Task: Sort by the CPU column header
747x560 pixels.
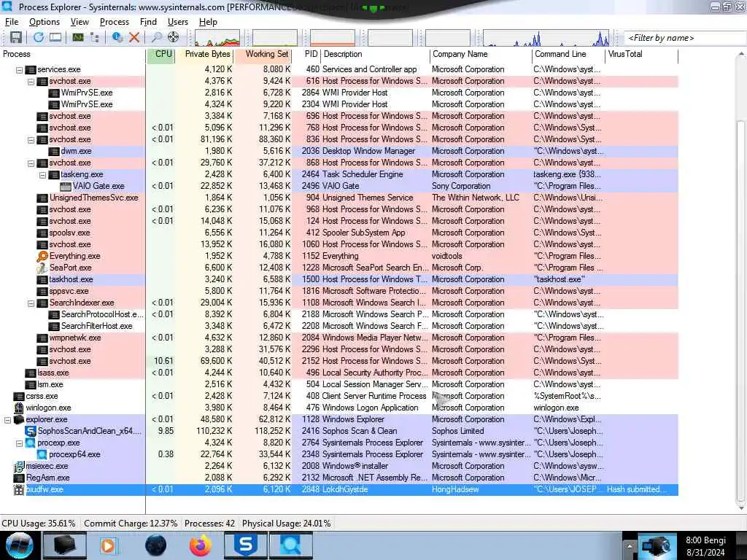Action: tap(160, 54)
